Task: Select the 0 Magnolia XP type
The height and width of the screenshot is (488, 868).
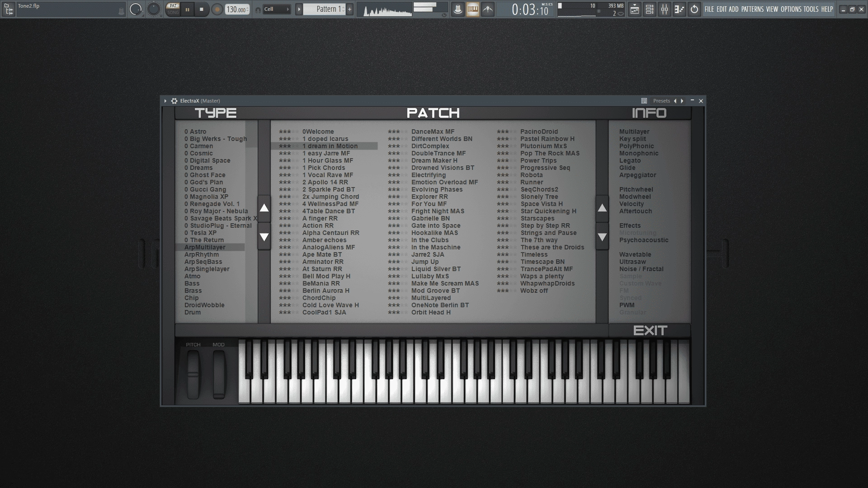Action: (206, 197)
